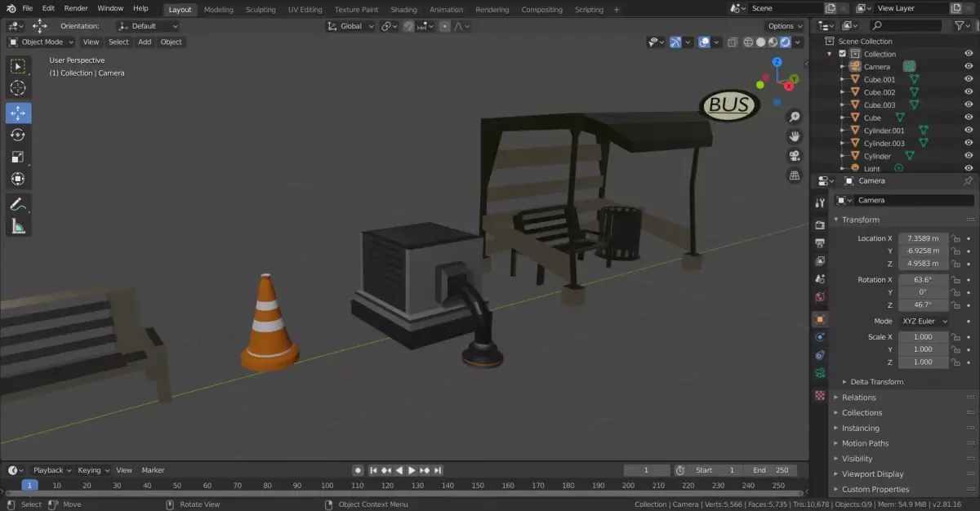Open the Render menu in the top bar

pyautogui.click(x=76, y=8)
